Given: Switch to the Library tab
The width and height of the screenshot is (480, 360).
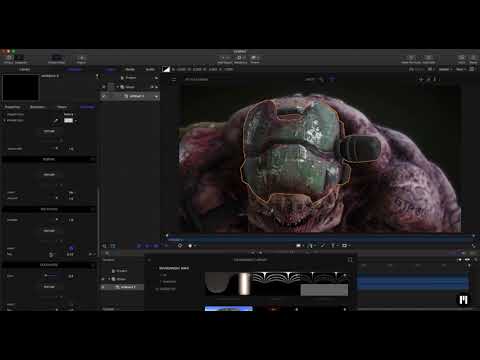Looking at the screenshot, I should (24, 69).
